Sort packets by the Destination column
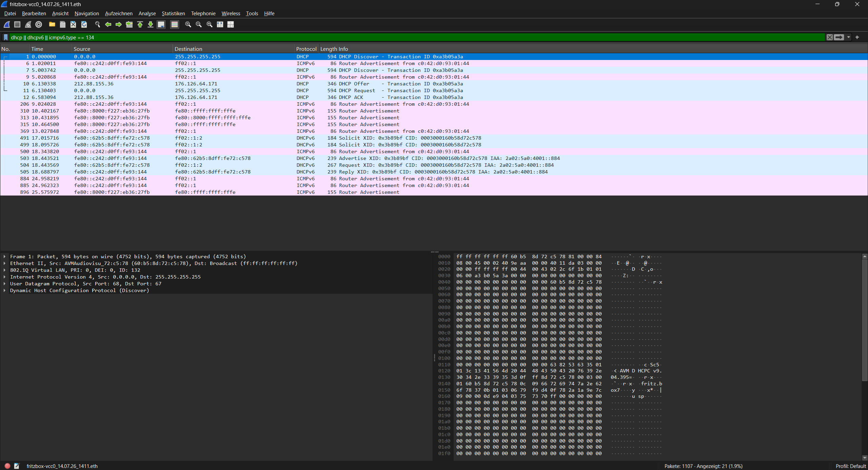Viewport: 868px width, 470px height. pyautogui.click(x=234, y=49)
